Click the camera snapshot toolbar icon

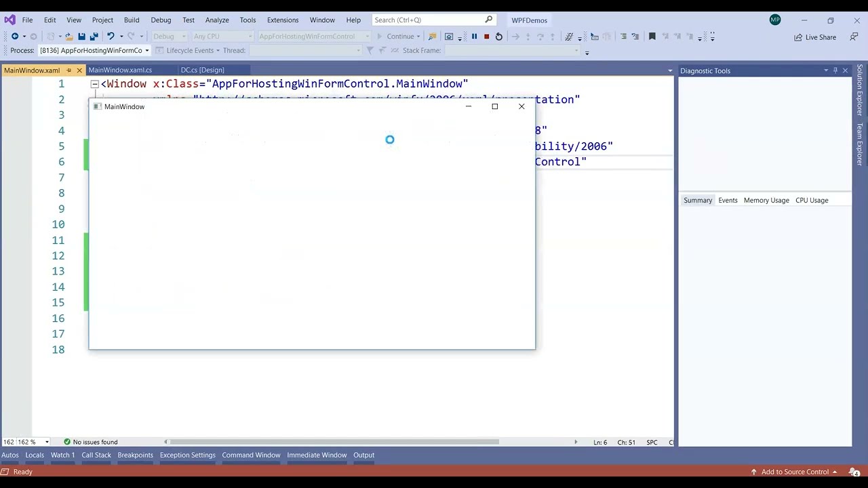(x=449, y=37)
